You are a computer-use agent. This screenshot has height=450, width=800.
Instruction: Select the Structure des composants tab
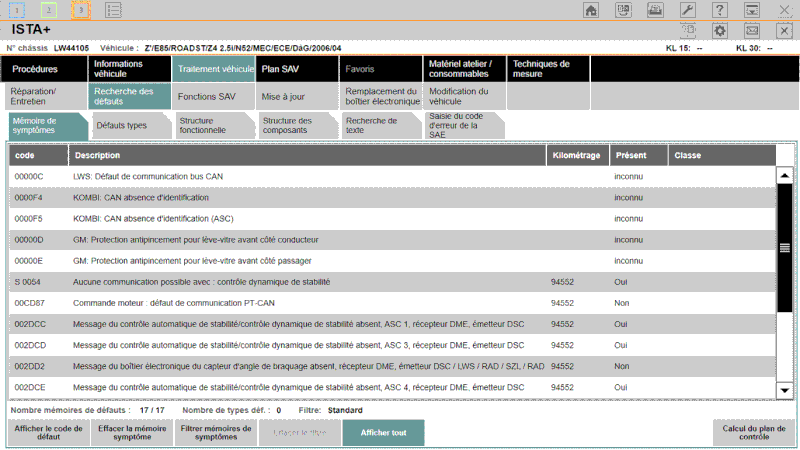[298, 126]
